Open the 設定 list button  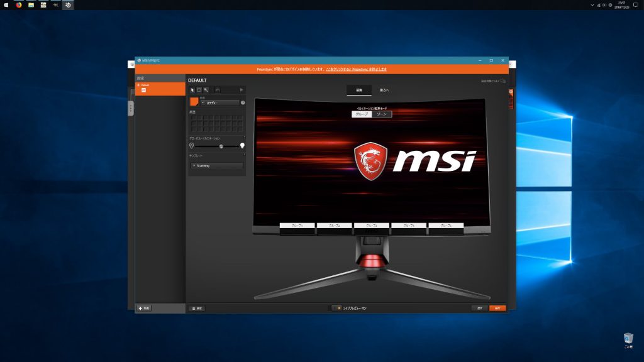[x=197, y=308]
